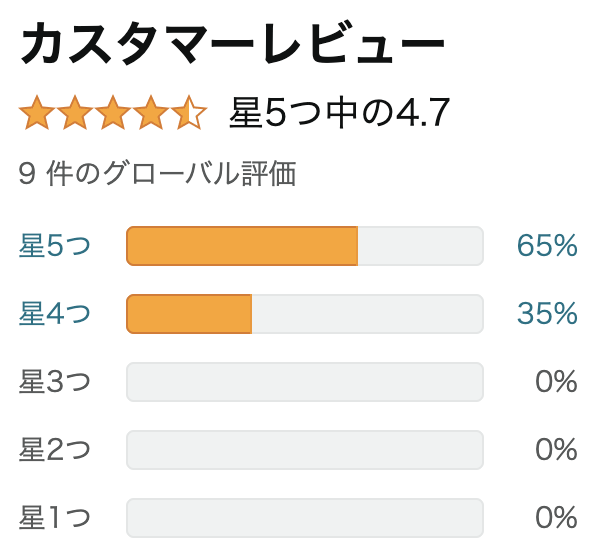
Task: Click the 5-star orange histogram bar
Action: point(305,246)
